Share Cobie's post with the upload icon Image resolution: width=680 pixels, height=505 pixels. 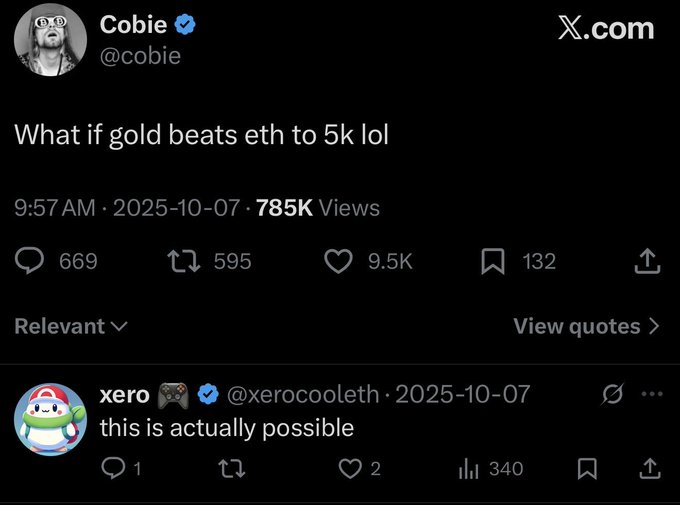(648, 261)
